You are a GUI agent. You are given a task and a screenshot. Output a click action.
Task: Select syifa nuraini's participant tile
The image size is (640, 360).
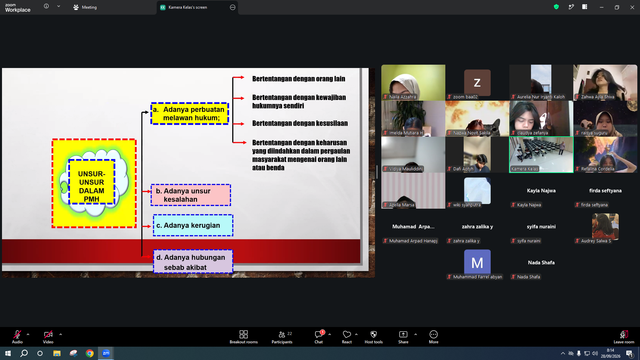click(x=541, y=227)
